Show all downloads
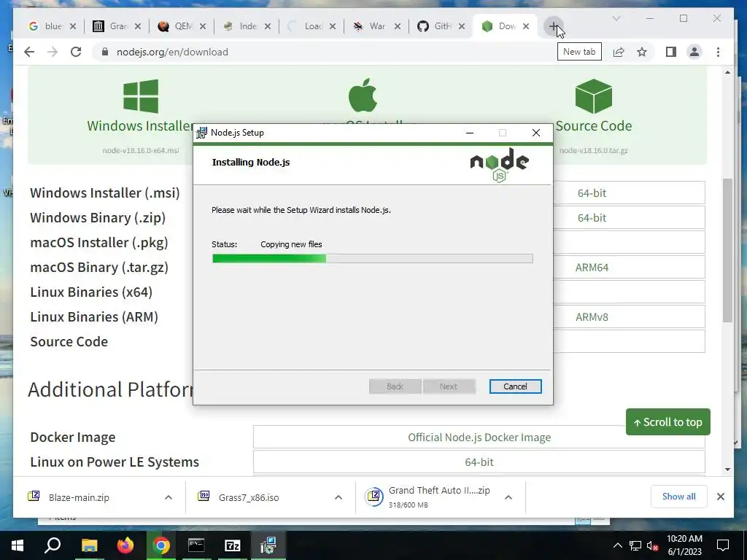The width and height of the screenshot is (747, 560). (678, 497)
